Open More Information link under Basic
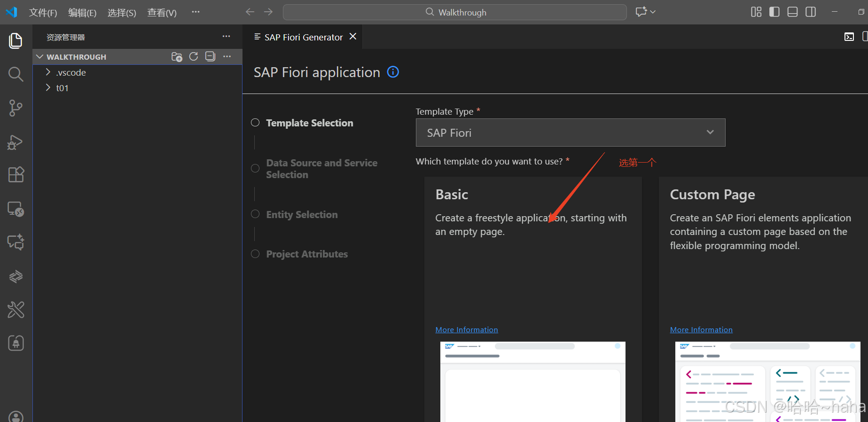The image size is (868, 422). [467, 330]
